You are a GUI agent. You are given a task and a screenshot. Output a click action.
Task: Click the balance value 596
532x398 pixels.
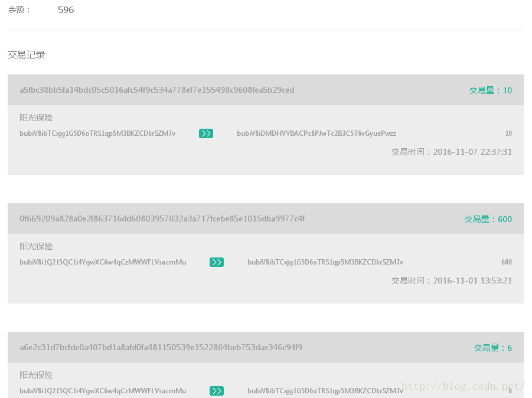(x=66, y=10)
